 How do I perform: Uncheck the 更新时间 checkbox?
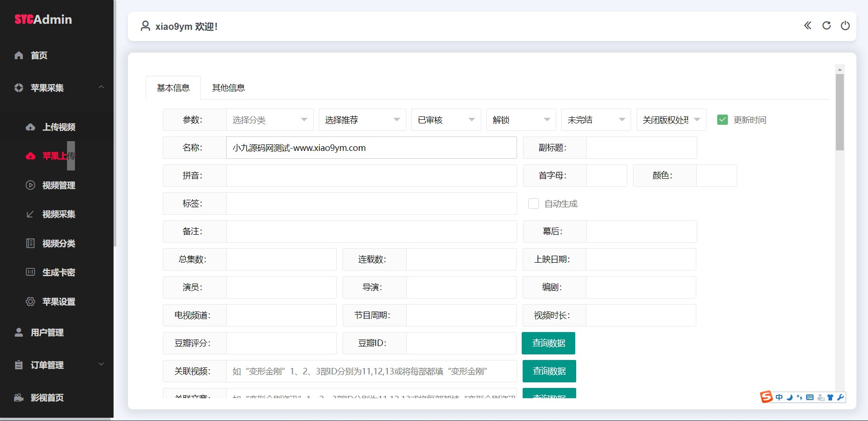tap(722, 120)
